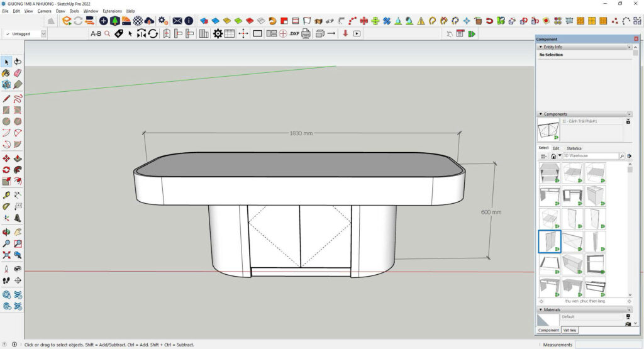Select the Circle drawing tool

(6, 121)
